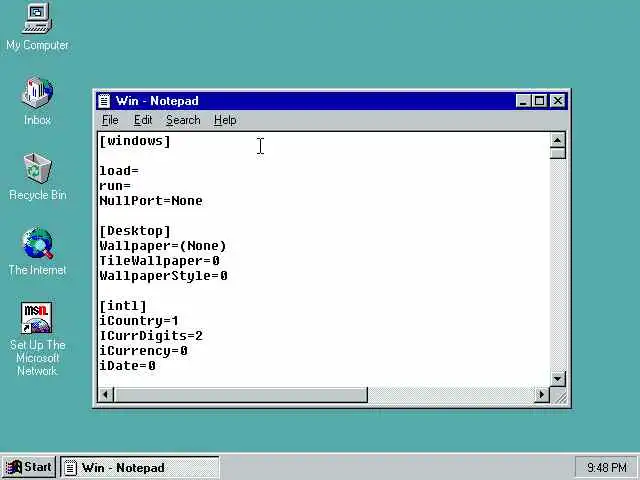Viewport: 640px width, 480px height.
Task: Click the Notepad window resize grip
Action: [x=559, y=396]
